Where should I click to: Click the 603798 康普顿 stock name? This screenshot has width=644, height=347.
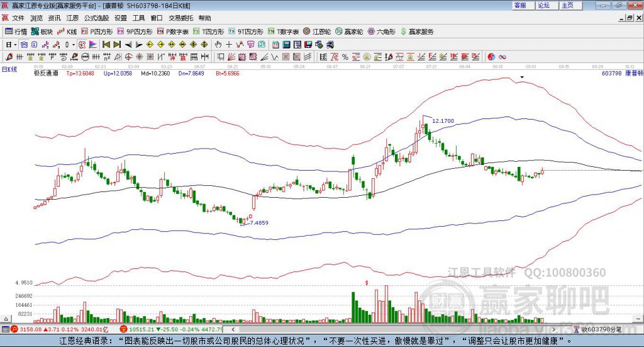(622, 73)
